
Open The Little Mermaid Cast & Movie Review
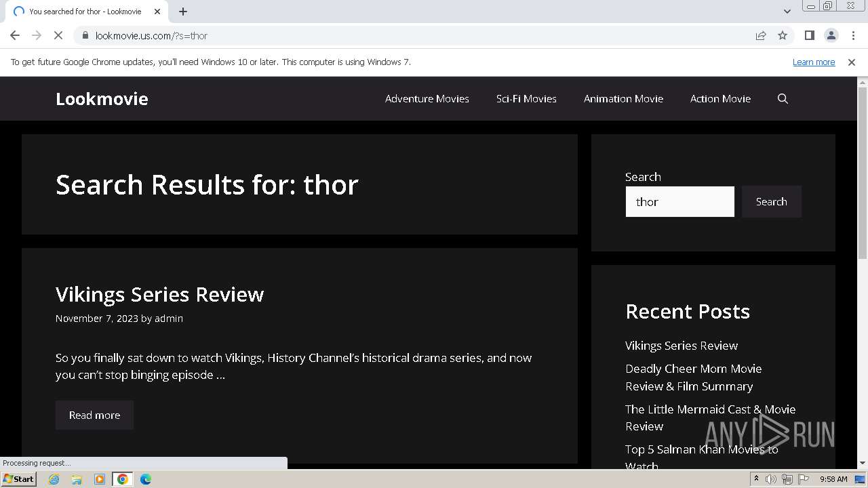point(710,418)
